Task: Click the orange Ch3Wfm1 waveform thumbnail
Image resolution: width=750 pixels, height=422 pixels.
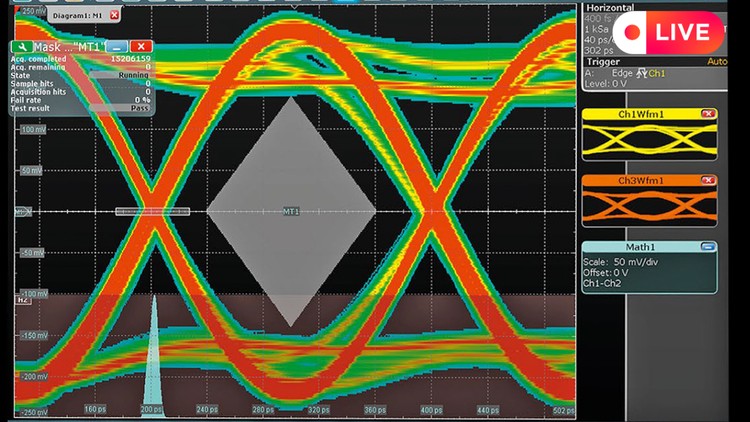Action: tap(648, 206)
